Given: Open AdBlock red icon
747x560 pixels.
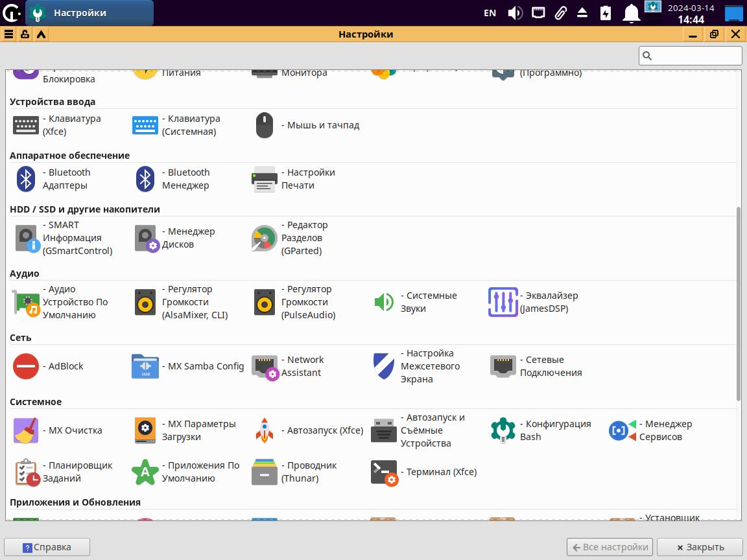Looking at the screenshot, I should (x=26, y=366).
